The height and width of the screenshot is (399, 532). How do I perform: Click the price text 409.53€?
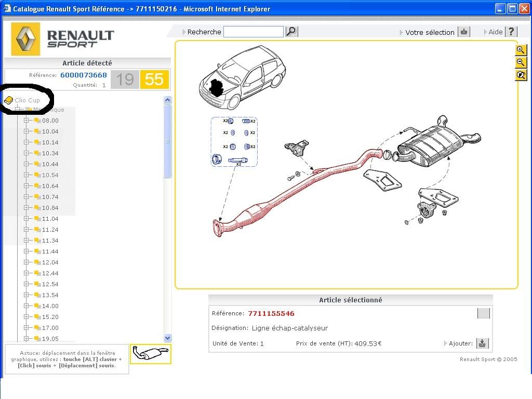click(x=368, y=343)
